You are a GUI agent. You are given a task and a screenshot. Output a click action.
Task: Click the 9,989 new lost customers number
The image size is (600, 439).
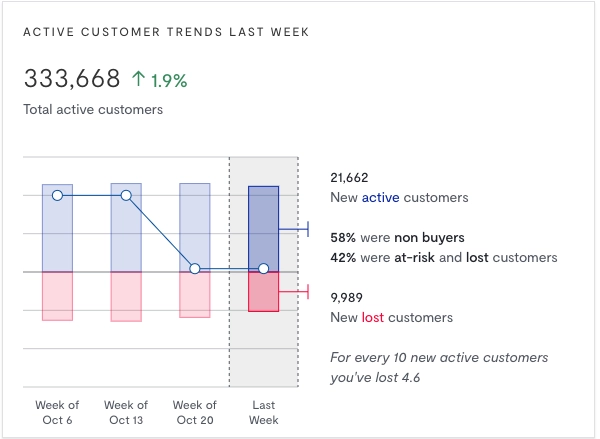(349, 298)
